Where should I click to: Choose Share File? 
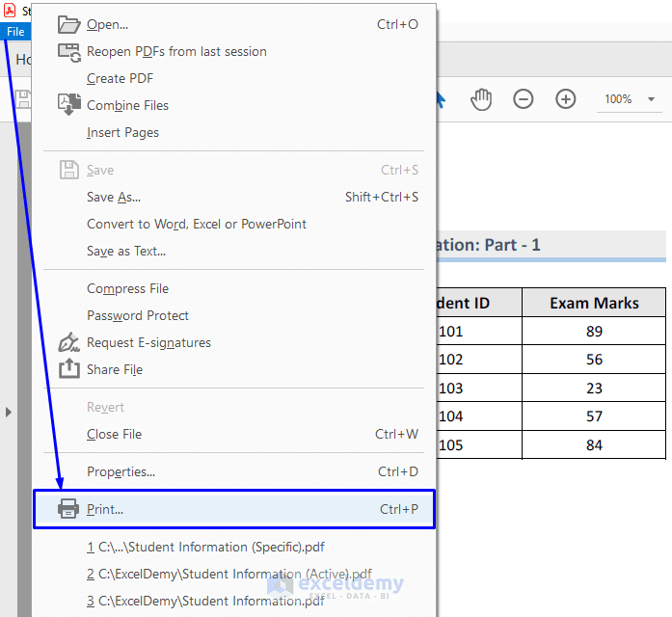coord(234,370)
